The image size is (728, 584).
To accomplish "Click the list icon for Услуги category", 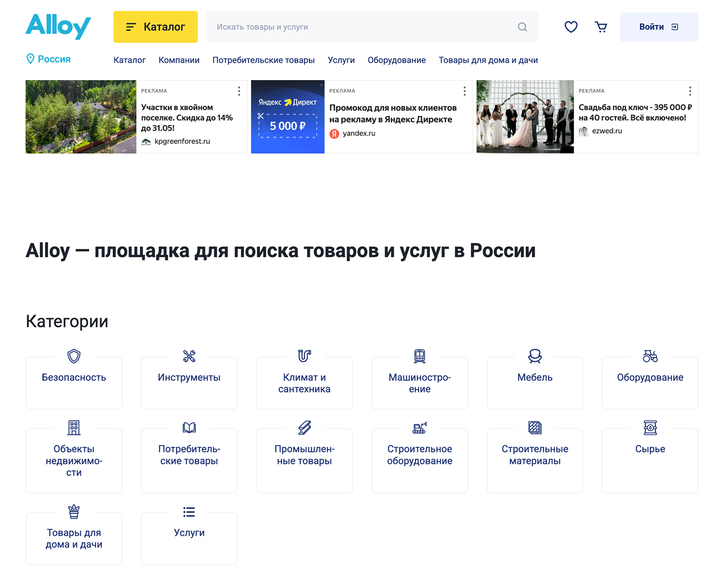I will tap(189, 512).
